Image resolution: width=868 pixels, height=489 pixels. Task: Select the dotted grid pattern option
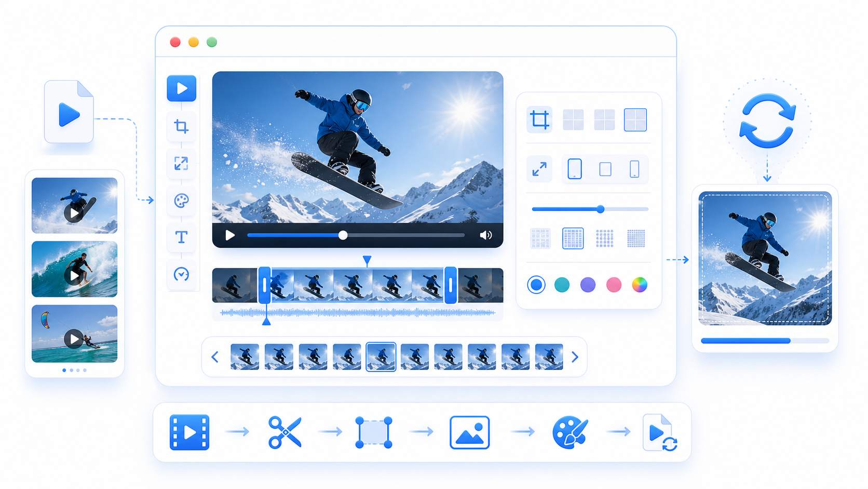point(605,239)
